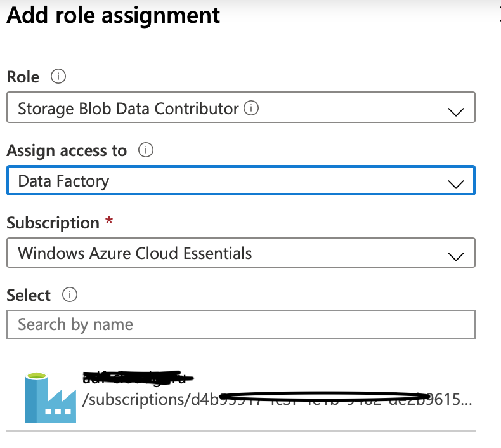Viewport: 501px width, 448px height.
Task: Click the chevron arrow in the Data Factory dropdown
Action: [456, 184]
